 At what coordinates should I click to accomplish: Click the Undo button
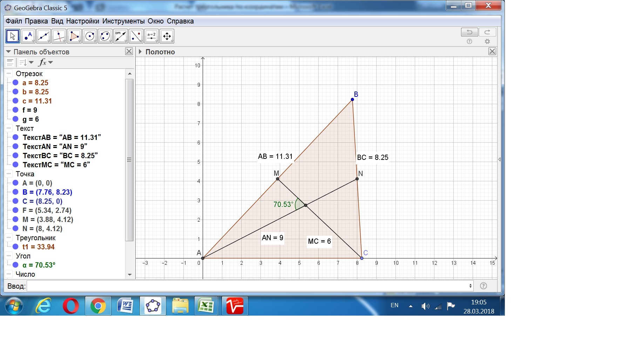469,32
